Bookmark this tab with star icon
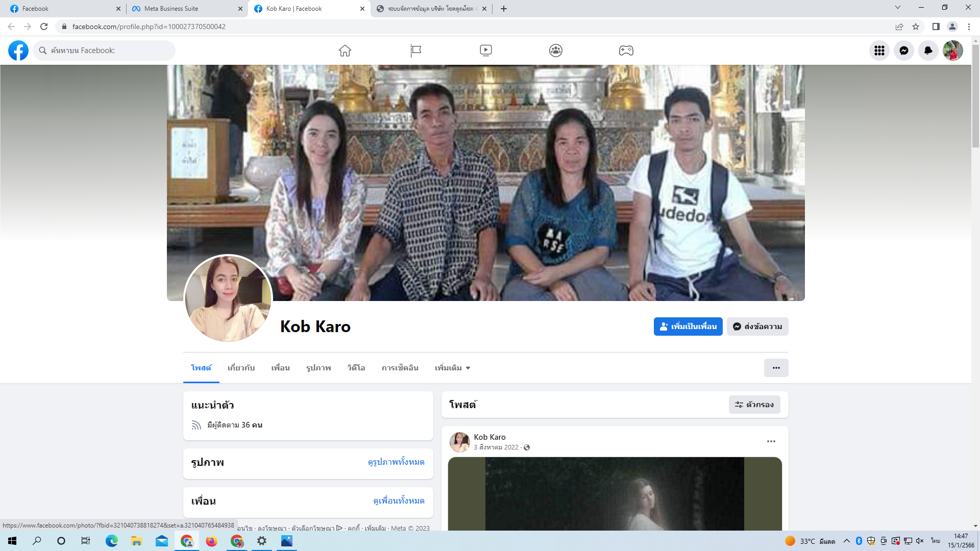Viewport: 980px width, 551px height. 916,27
